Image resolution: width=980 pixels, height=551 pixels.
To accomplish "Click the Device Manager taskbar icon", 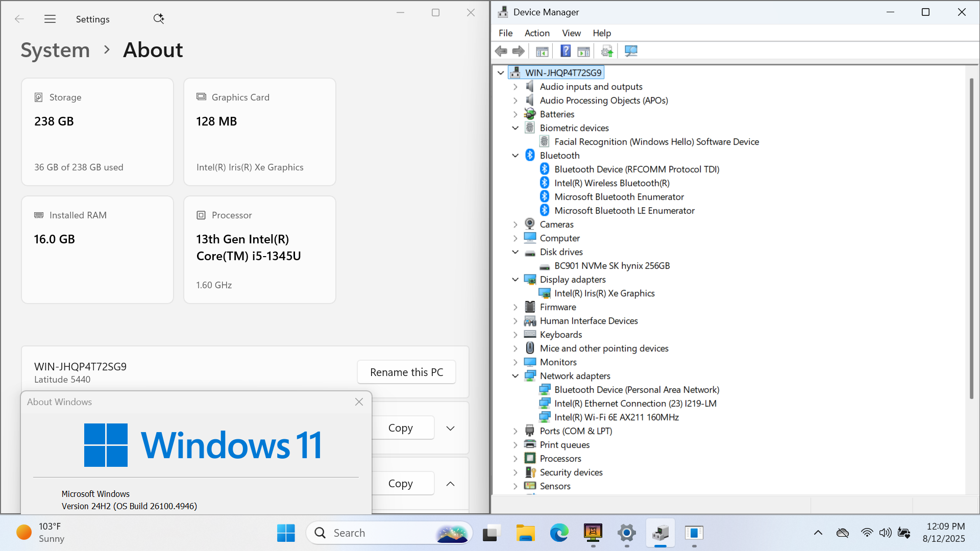I will click(x=660, y=533).
